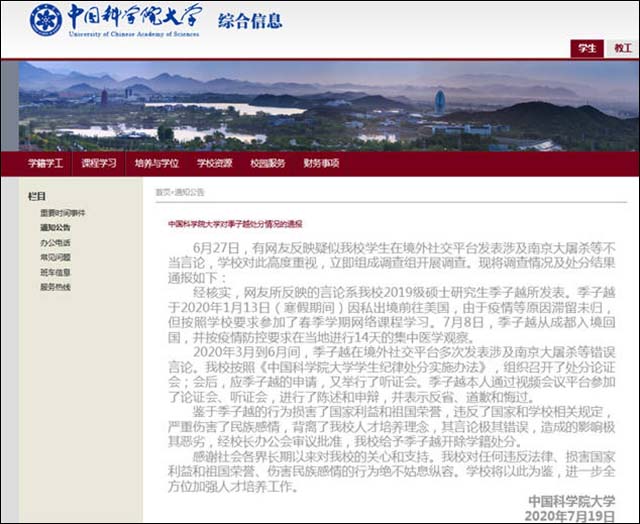Click the red article title 中国科学院大学对季子越处分情况的通报
The image size is (640, 524).
click(235, 224)
